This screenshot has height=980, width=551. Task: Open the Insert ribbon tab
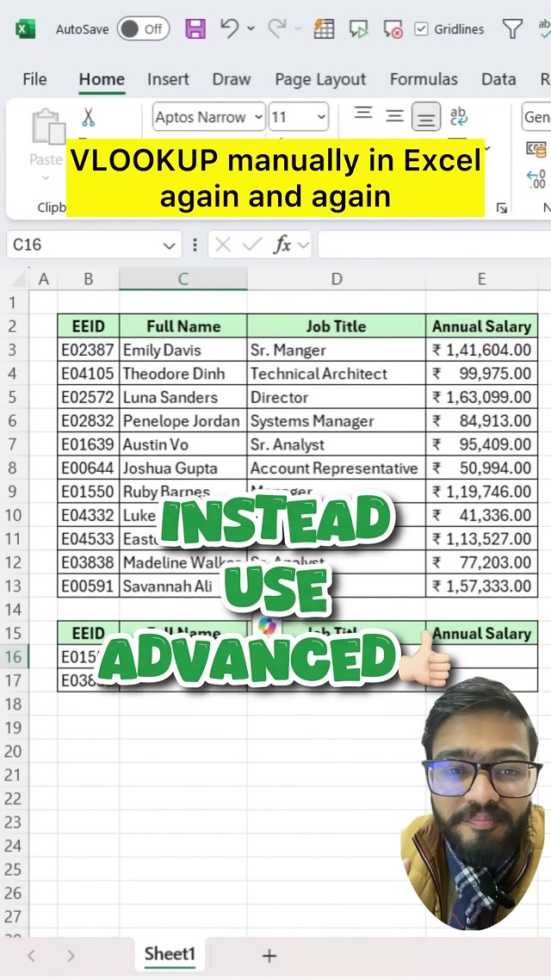[x=168, y=79]
